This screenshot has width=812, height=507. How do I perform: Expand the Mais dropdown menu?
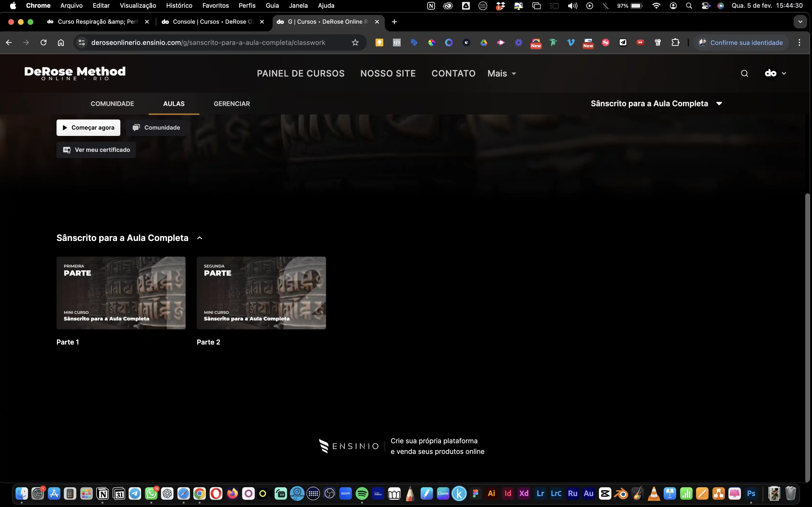click(502, 73)
